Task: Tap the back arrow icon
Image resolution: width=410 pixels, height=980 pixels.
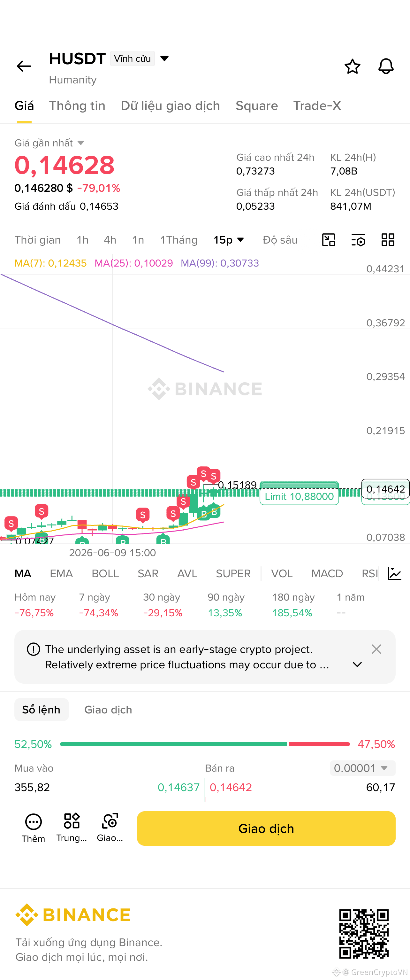Action: click(24, 66)
